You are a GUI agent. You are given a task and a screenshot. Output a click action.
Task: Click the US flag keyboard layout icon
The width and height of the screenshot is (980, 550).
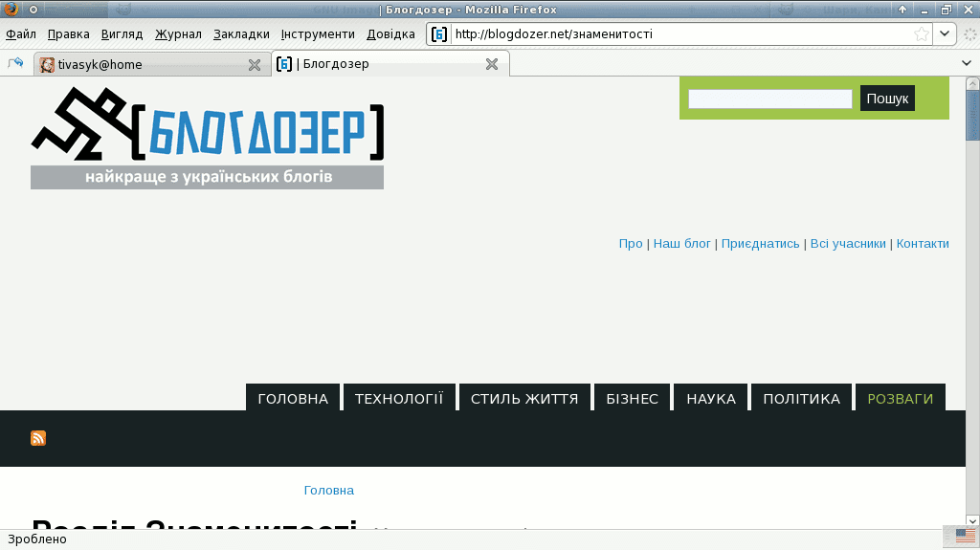pos(965,537)
